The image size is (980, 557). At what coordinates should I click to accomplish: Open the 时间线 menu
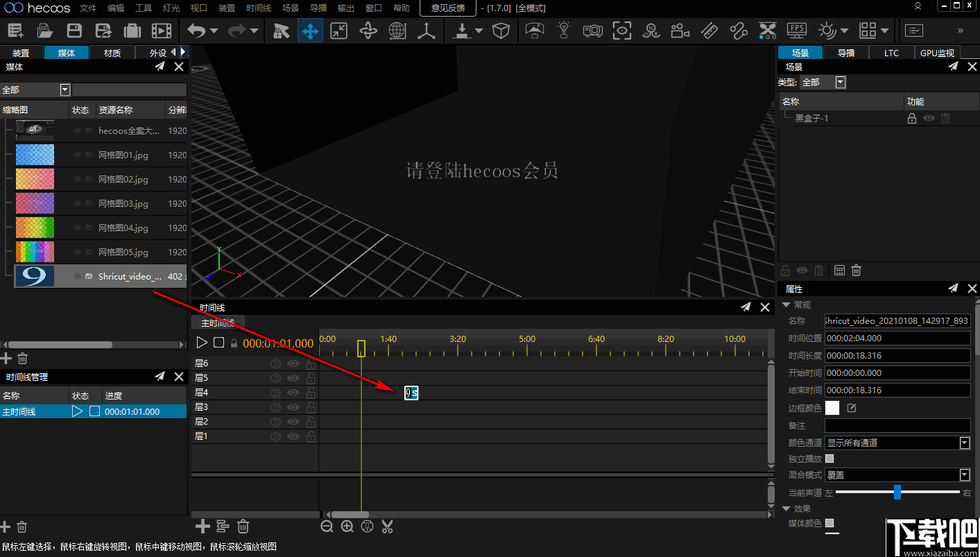coord(258,8)
